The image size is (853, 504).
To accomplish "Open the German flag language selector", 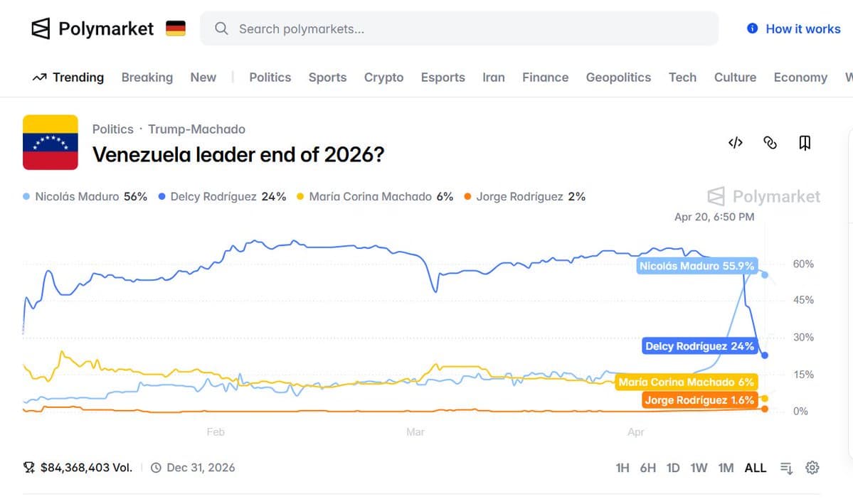I will [176, 28].
